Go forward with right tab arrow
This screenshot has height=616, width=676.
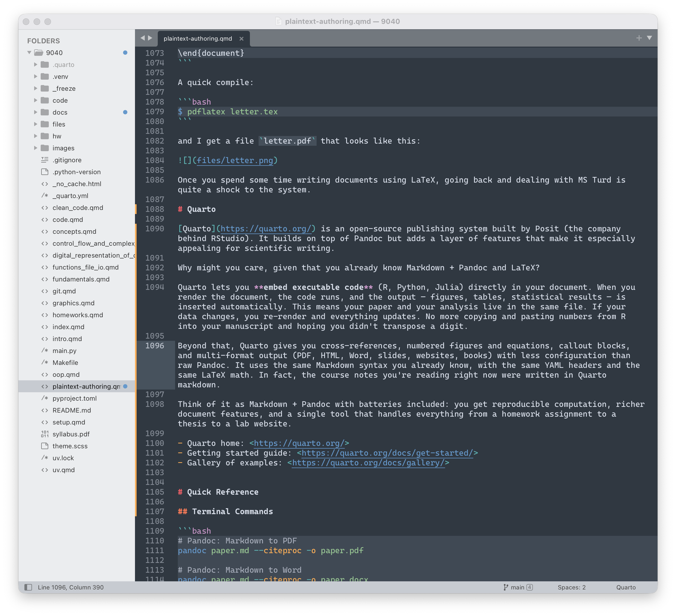click(150, 38)
